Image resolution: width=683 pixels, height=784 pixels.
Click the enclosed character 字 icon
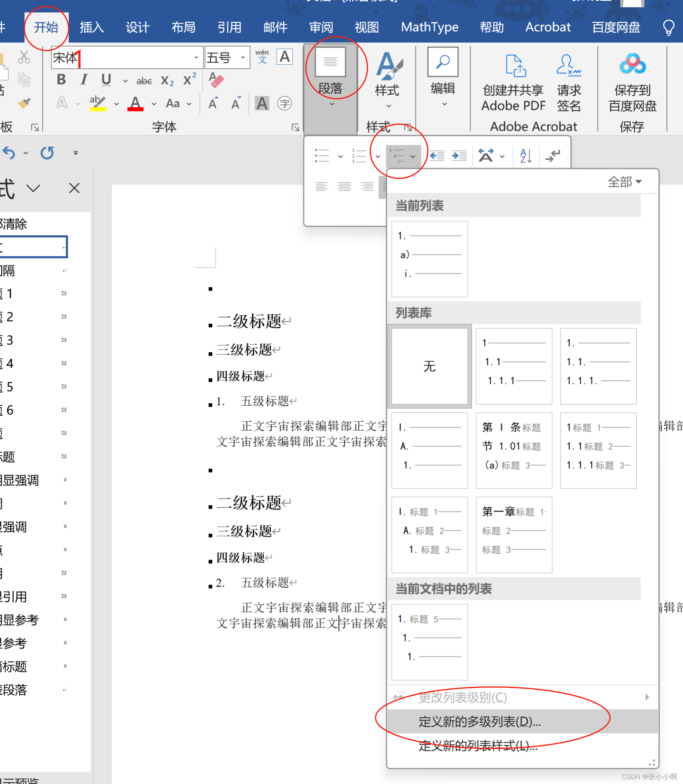[x=284, y=103]
